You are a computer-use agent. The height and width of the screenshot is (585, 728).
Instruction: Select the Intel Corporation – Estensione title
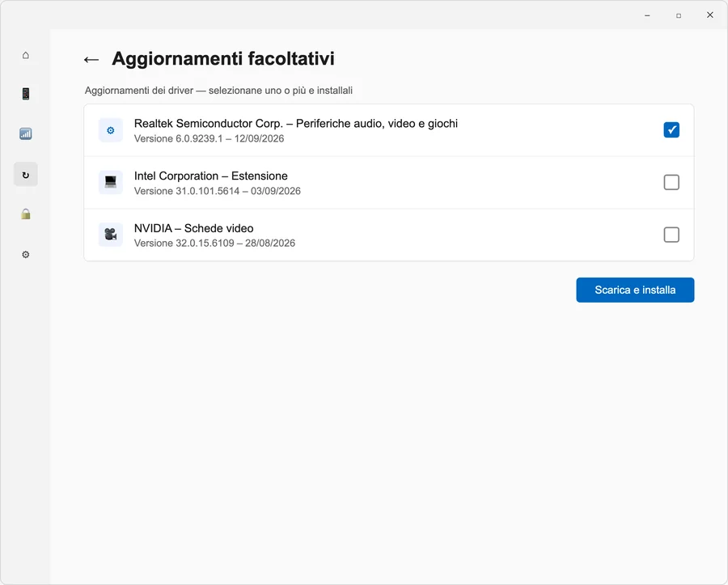pos(211,176)
